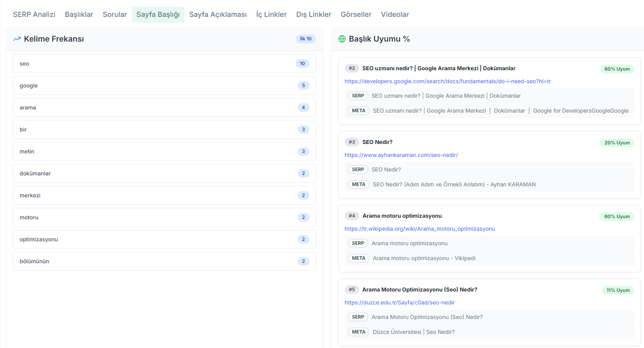The width and height of the screenshot is (644, 348).
Task: Click META text ending 'Google for DevelopersGoogleGoogle'
Action: pyautogui.click(x=501, y=111)
